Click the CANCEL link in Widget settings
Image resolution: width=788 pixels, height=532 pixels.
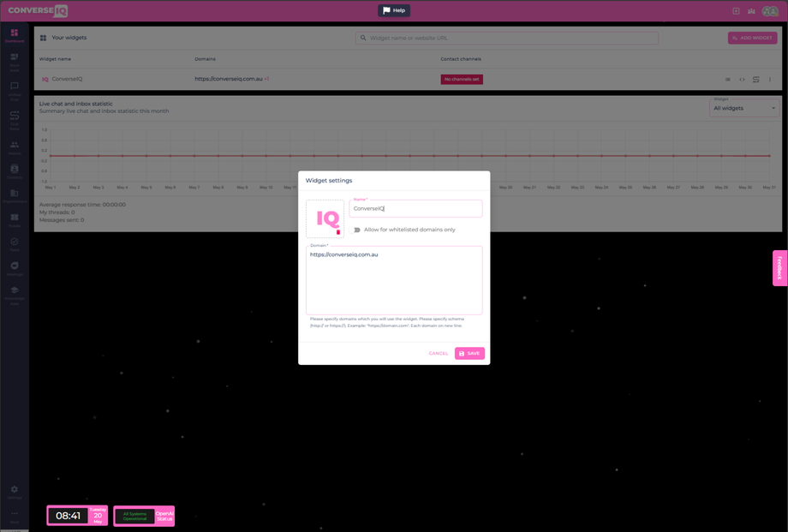[x=438, y=353]
